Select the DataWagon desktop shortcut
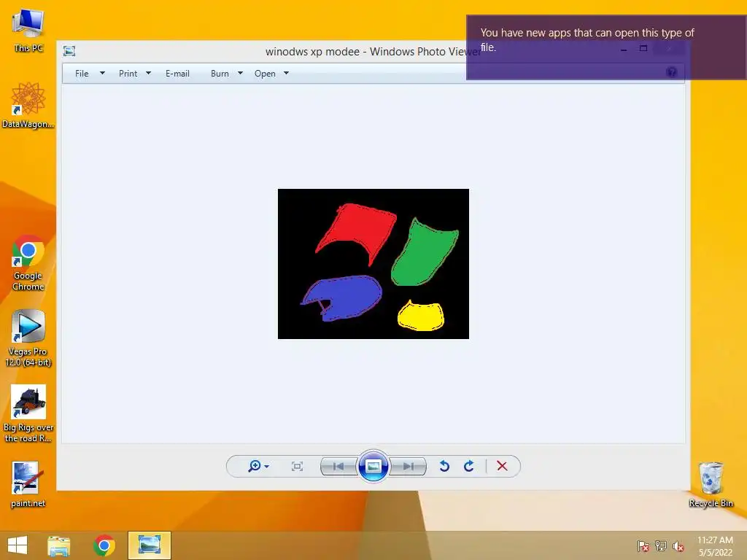 [28, 105]
